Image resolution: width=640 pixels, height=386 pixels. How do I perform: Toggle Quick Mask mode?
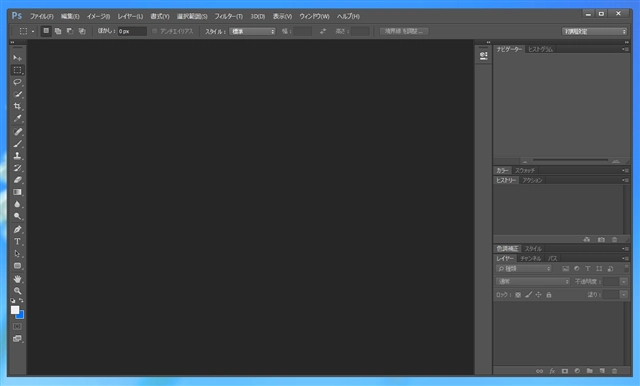tap(17, 326)
